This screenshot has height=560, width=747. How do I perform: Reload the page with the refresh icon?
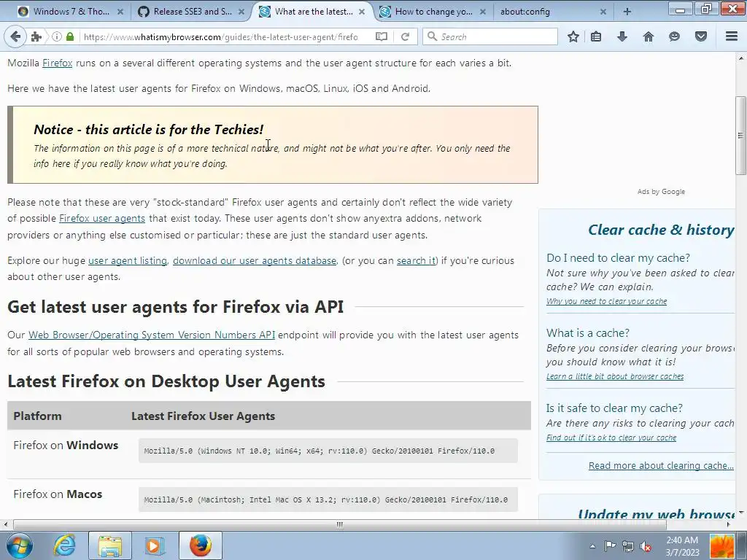(406, 36)
